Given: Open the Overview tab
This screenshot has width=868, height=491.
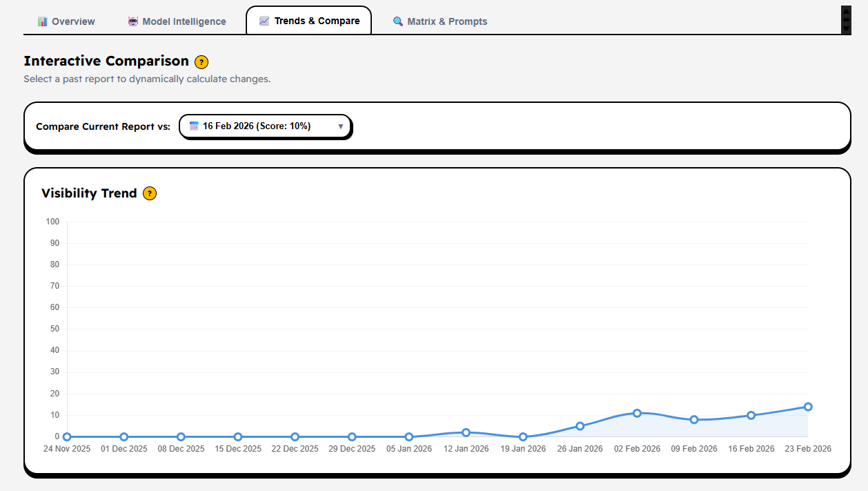Looking at the screenshot, I should [x=66, y=21].
